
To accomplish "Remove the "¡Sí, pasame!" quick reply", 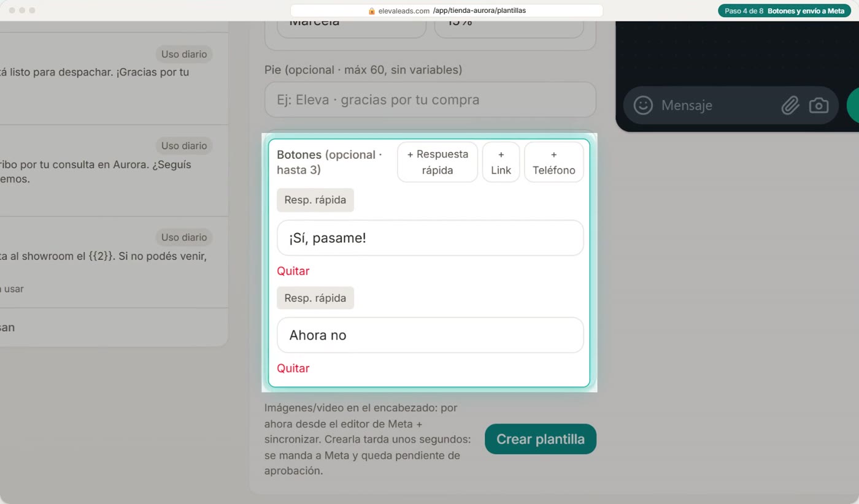I will 293,271.
